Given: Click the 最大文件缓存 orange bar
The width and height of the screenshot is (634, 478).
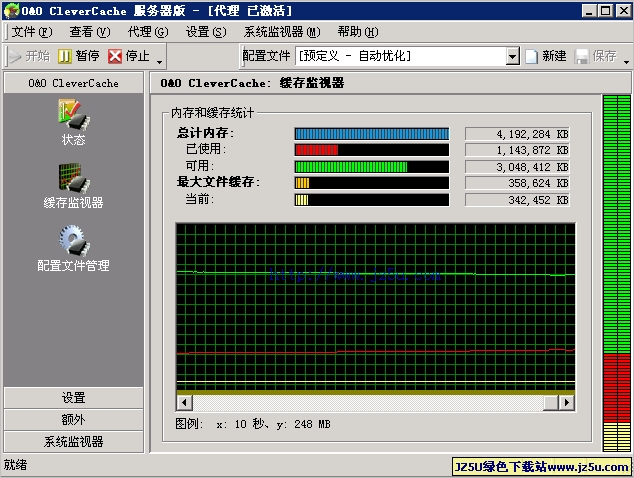Looking at the screenshot, I should coord(372,183).
